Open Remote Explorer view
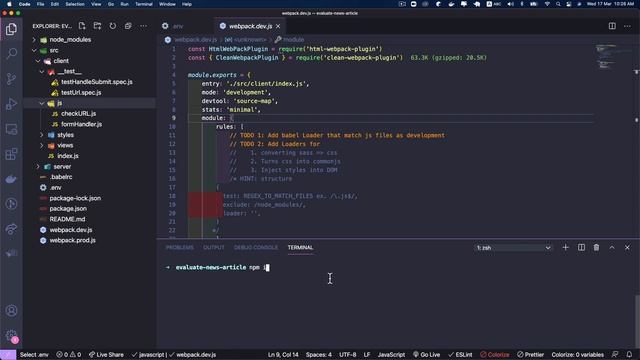Viewport: 640px width, 360px height. point(11,129)
